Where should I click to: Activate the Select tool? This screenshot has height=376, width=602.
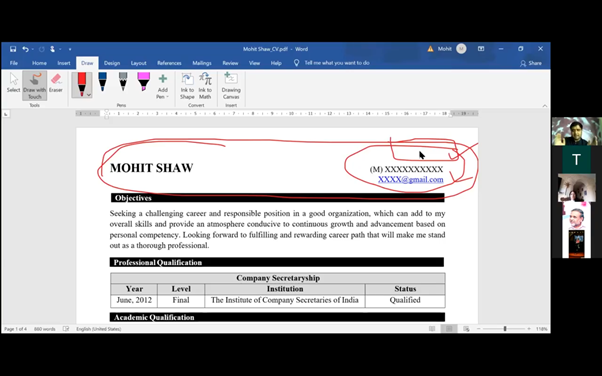point(13,83)
